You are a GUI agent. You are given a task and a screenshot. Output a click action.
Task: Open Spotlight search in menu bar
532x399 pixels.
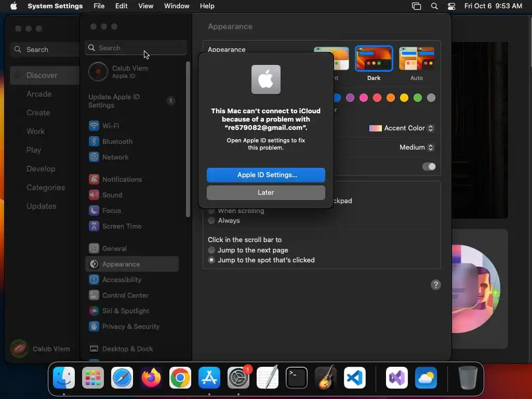click(434, 6)
